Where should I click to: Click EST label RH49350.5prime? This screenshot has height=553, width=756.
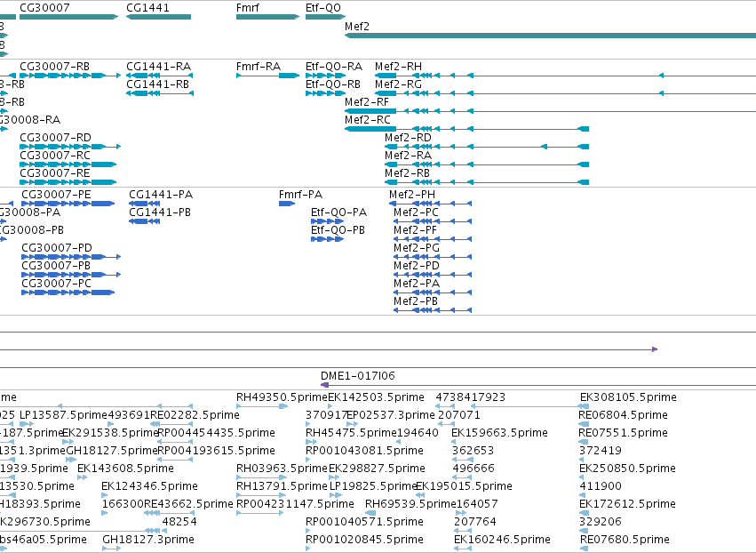pyautogui.click(x=282, y=397)
